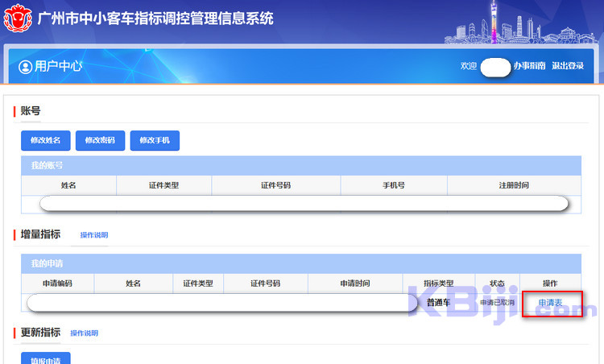This screenshot has width=604, height=364.
Task: Click the 我的账号 table header bar
Action: (x=300, y=165)
